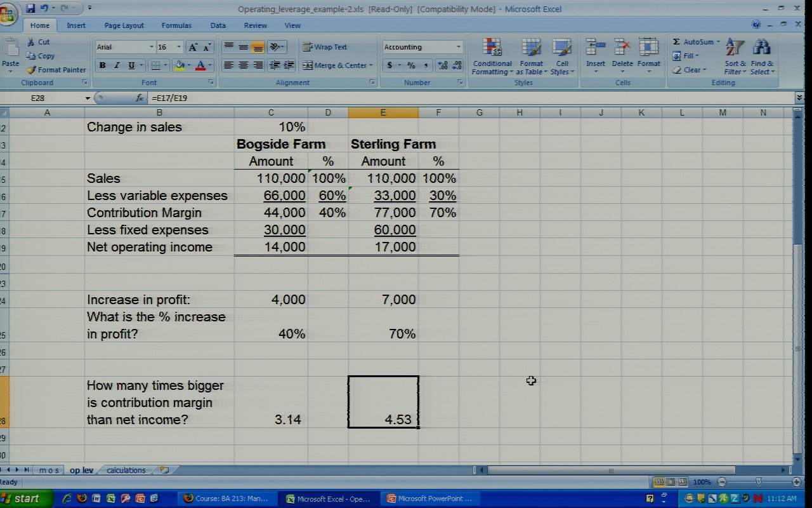Screen dimensions: 812x508
Task: Click the Find & Select binoculars
Action: (761, 57)
